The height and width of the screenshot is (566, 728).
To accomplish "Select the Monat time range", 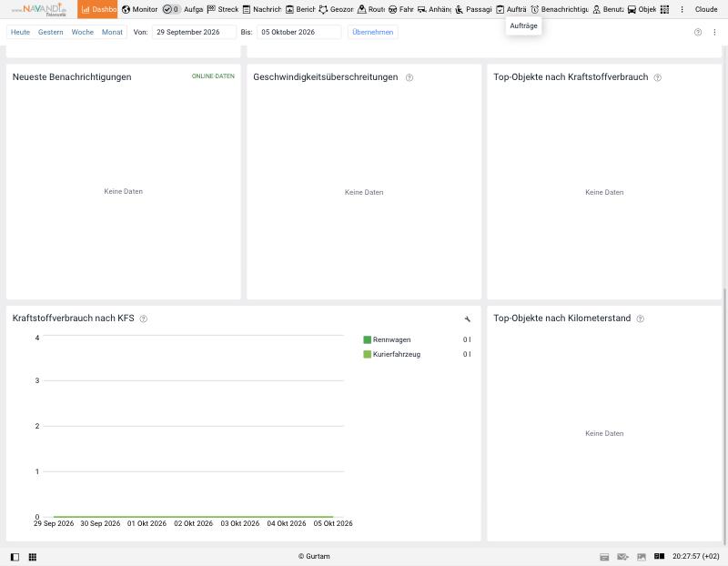I will [112, 32].
